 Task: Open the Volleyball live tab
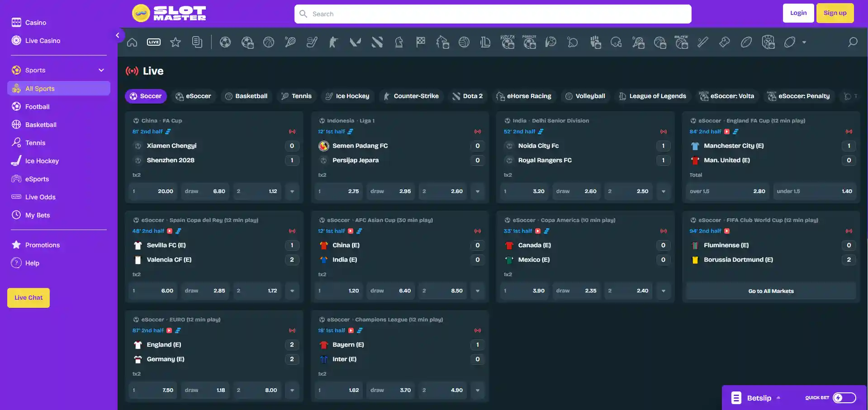[x=585, y=96]
